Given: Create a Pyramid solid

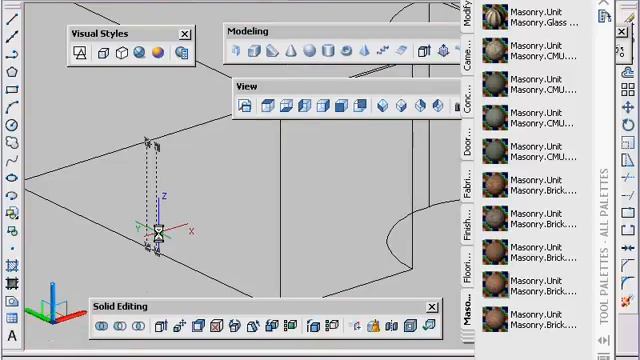Looking at the screenshot, I should point(364,51).
